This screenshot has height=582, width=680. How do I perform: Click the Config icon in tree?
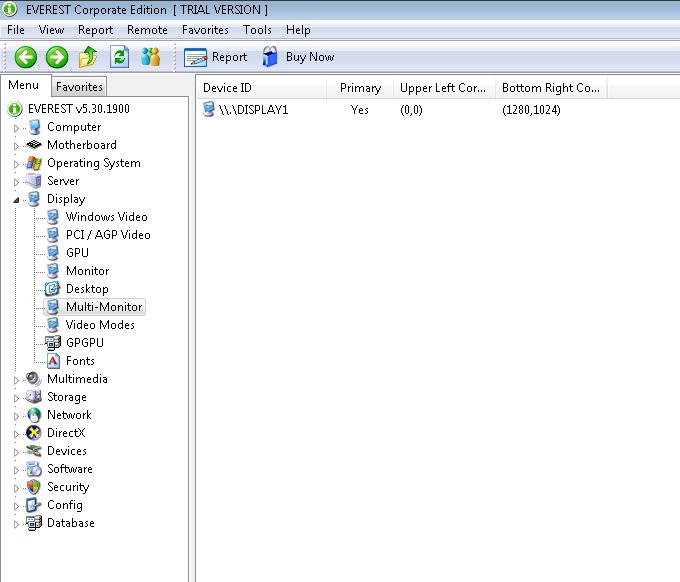coord(34,505)
